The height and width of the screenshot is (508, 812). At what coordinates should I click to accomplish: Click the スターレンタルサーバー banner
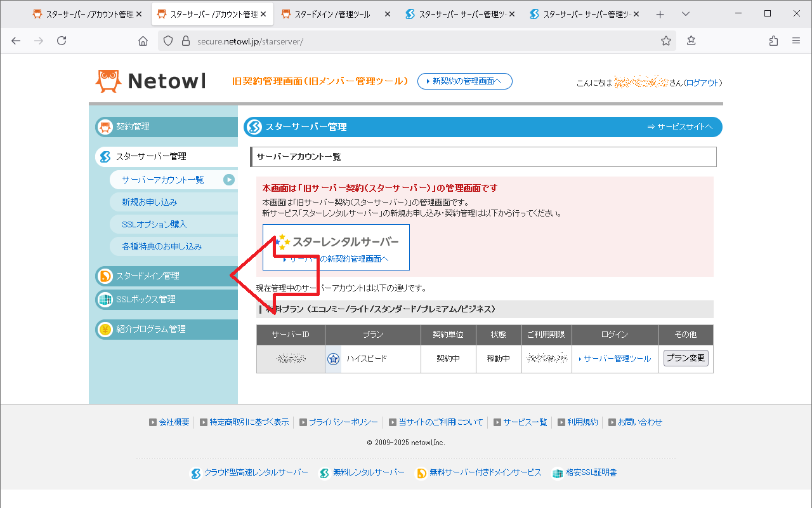[x=336, y=247]
